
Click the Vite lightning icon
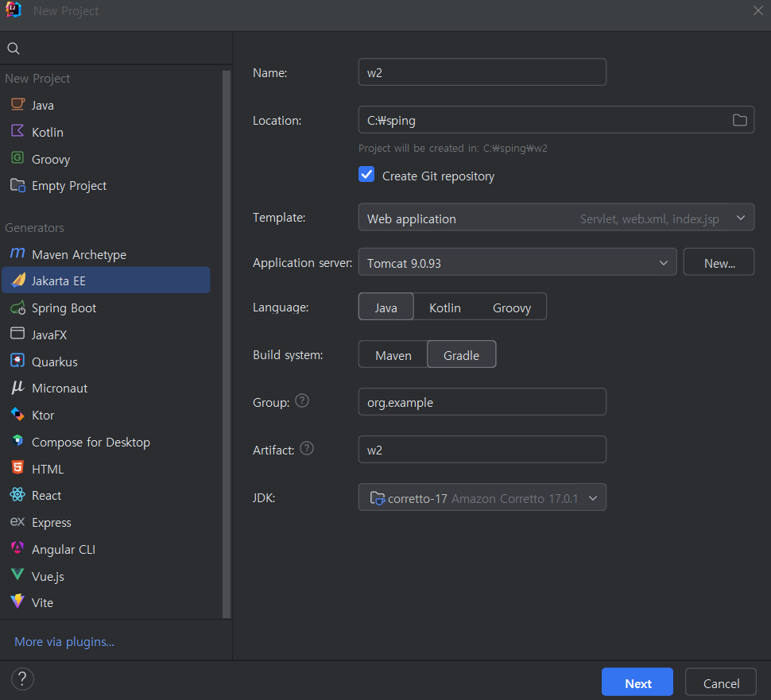(x=17, y=601)
